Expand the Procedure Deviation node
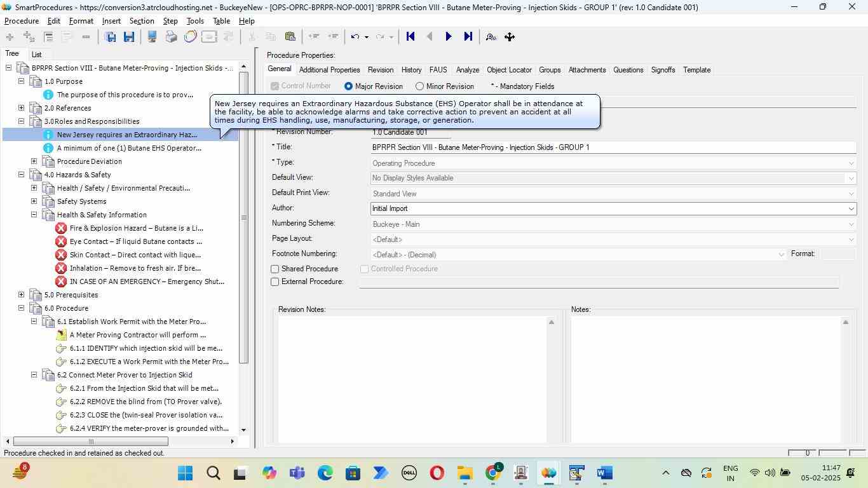The image size is (868, 488). (x=34, y=161)
